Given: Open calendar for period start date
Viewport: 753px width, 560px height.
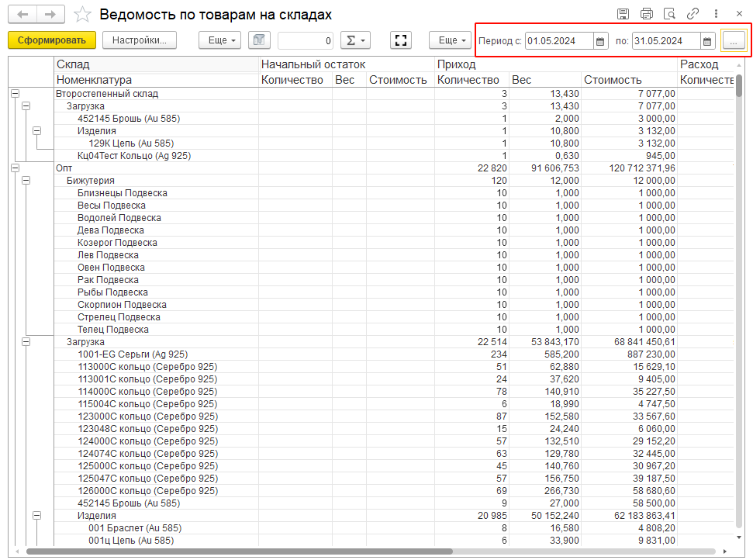Looking at the screenshot, I should (x=599, y=41).
